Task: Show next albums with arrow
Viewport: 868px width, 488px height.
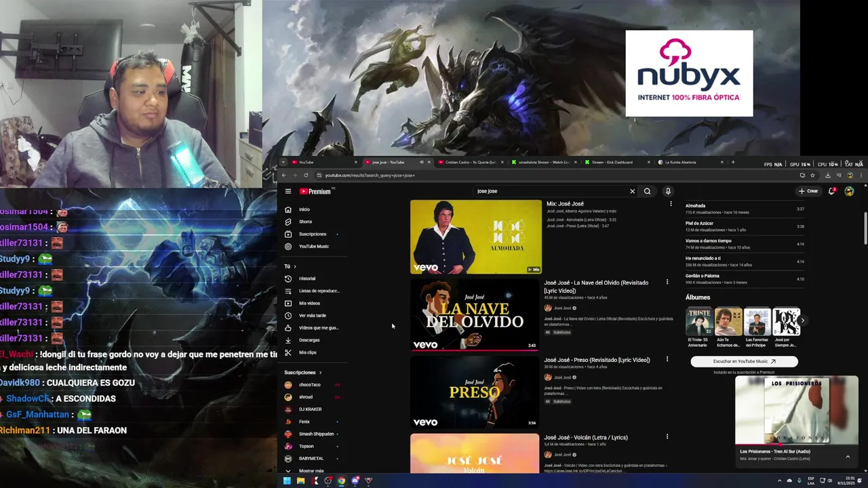Action: click(802, 321)
